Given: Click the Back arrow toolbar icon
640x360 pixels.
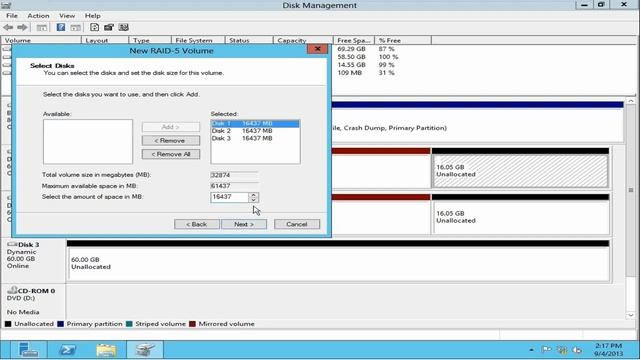Looking at the screenshot, I should tap(8, 27).
